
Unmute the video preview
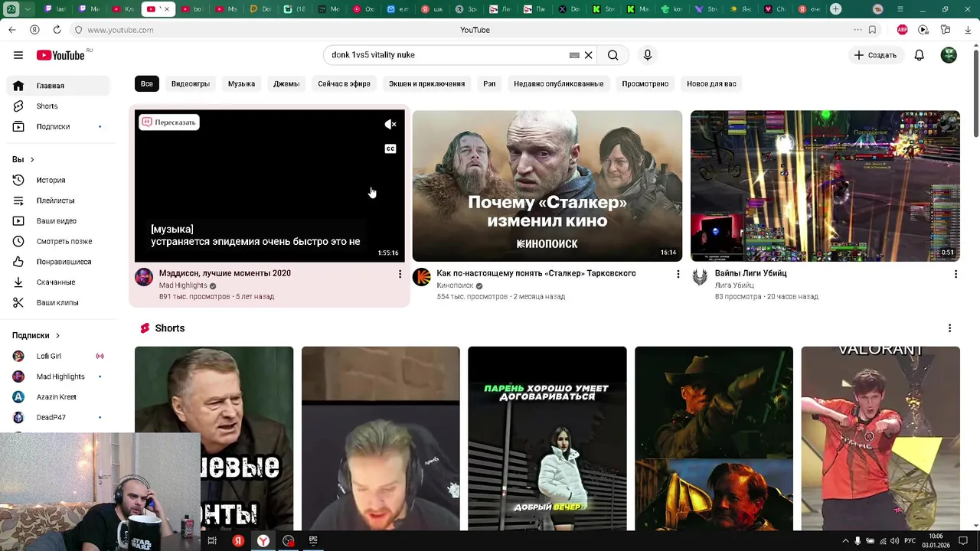[x=390, y=124]
